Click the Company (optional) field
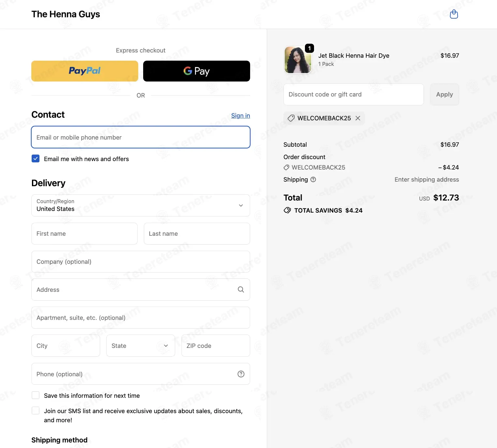 coord(141,261)
